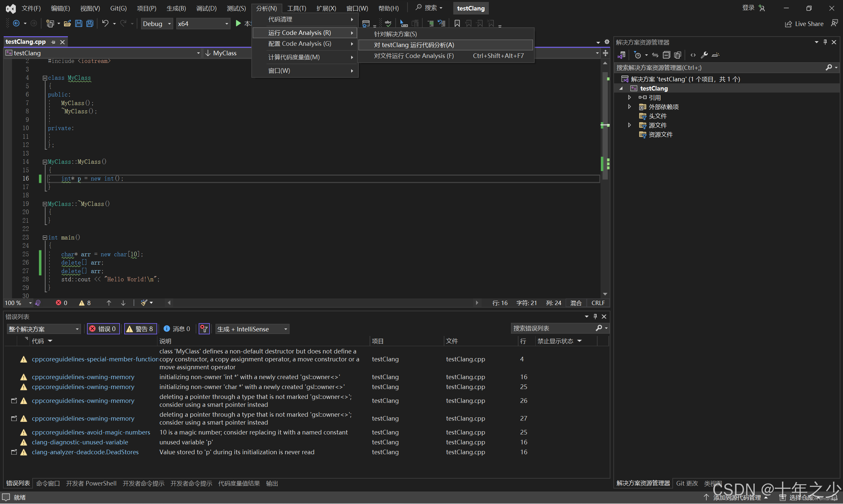The width and height of the screenshot is (843, 504).
Task: Switch to the 输出 tab
Action: [272, 483]
